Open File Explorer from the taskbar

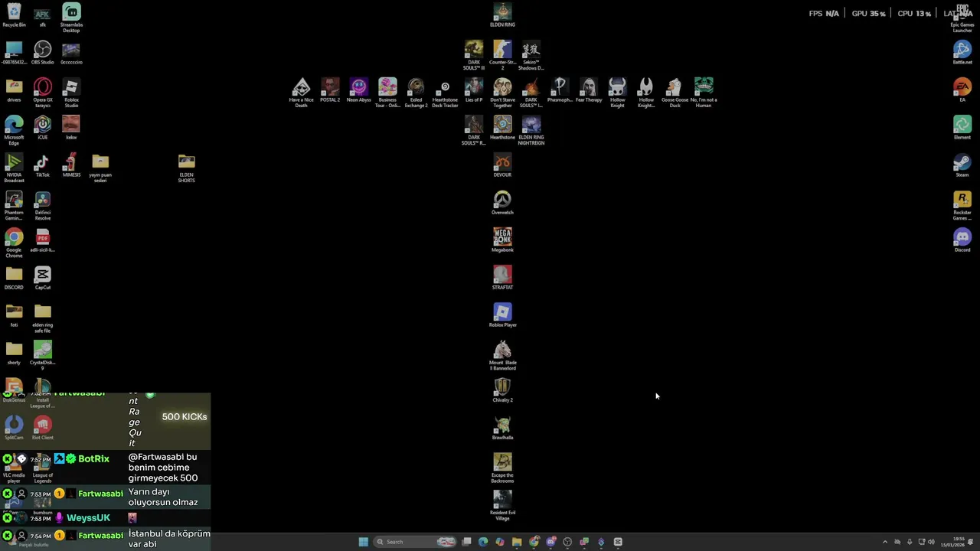tap(517, 542)
